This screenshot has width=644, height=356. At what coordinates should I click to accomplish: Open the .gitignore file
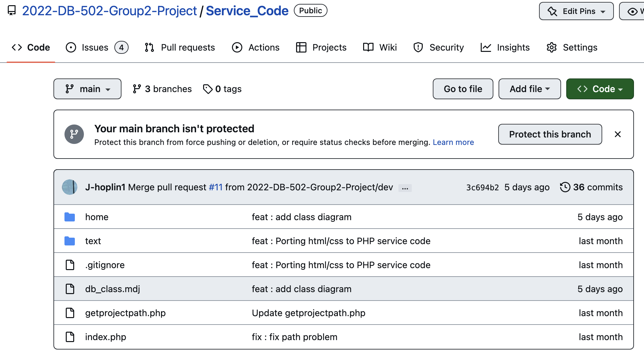pos(105,265)
